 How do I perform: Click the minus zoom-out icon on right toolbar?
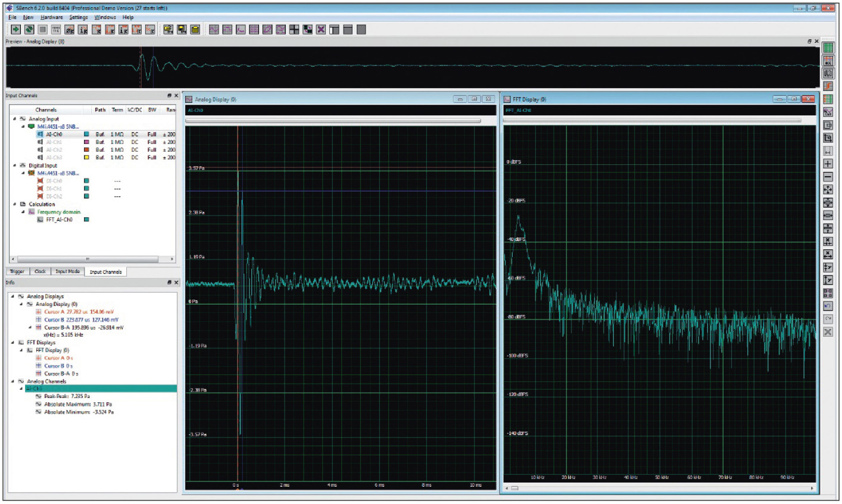828,177
